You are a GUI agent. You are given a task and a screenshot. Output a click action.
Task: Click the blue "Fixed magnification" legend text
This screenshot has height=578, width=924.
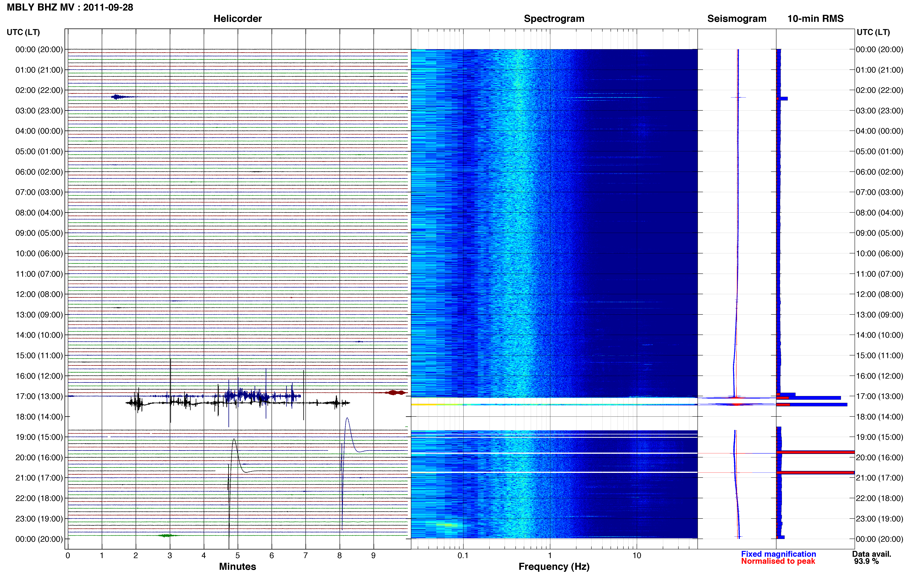(x=778, y=554)
